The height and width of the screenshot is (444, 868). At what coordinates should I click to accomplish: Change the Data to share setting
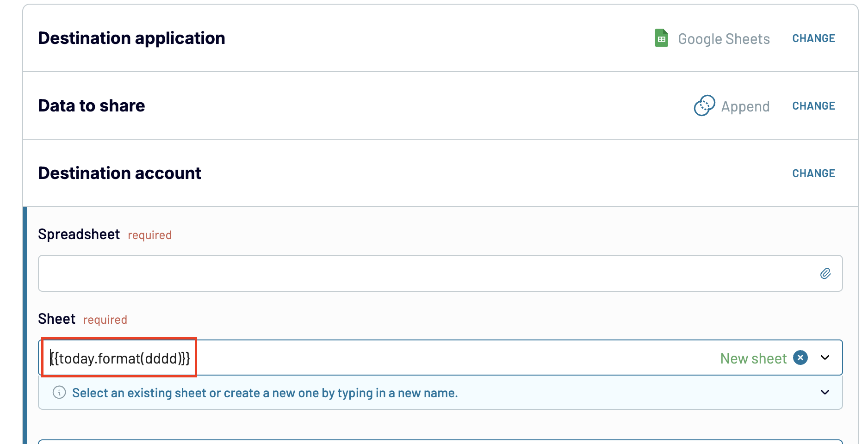coord(813,106)
